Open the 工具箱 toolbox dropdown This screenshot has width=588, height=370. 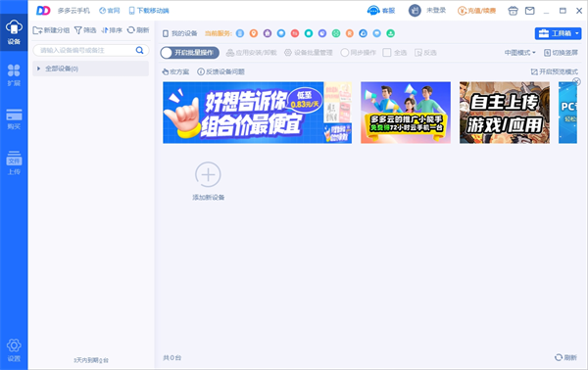pyautogui.click(x=558, y=33)
